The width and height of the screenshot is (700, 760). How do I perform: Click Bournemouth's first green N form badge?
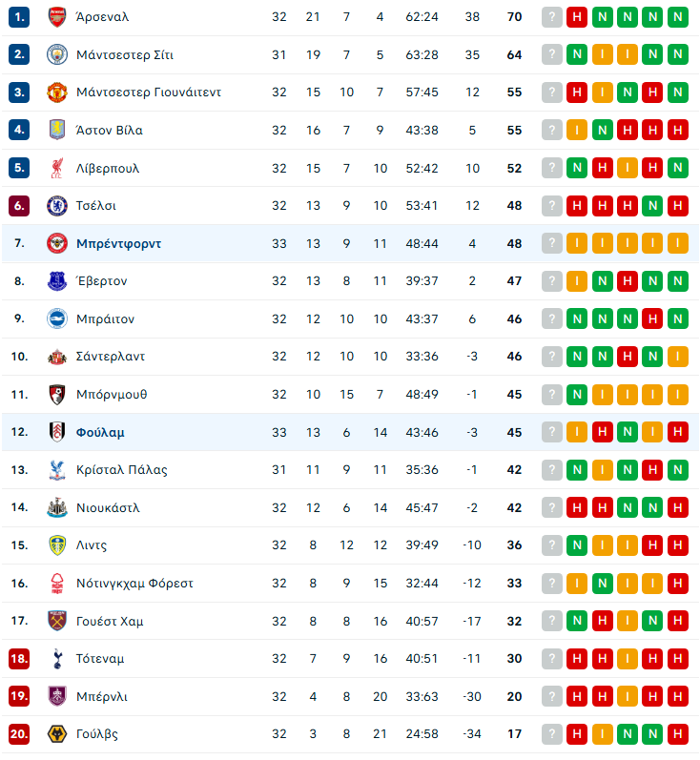pyautogui.click(x=576, y=394)
